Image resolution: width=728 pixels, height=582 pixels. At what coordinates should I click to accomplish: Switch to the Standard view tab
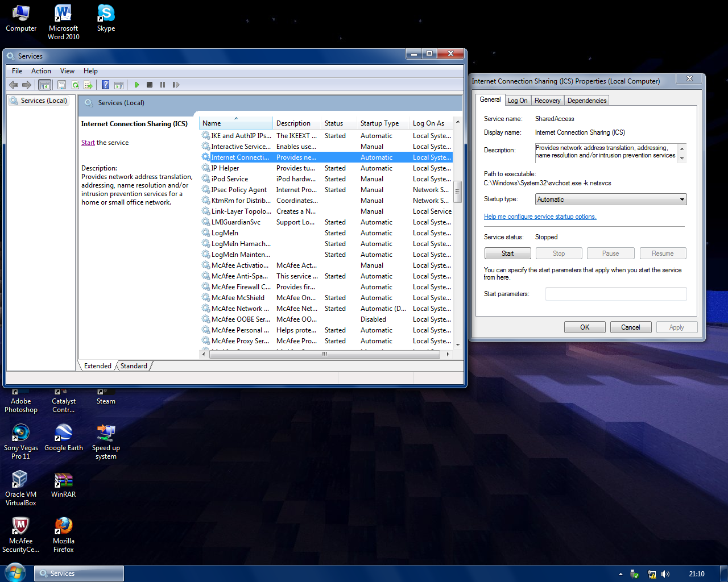click(x=134, y=366)
